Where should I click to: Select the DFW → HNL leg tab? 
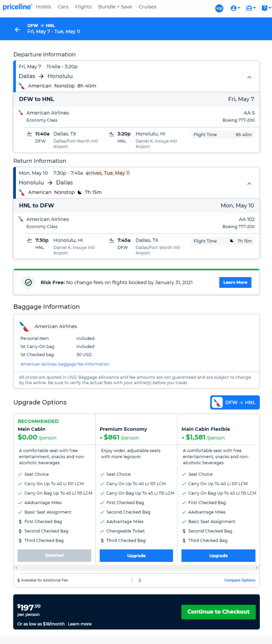(235, 402)
